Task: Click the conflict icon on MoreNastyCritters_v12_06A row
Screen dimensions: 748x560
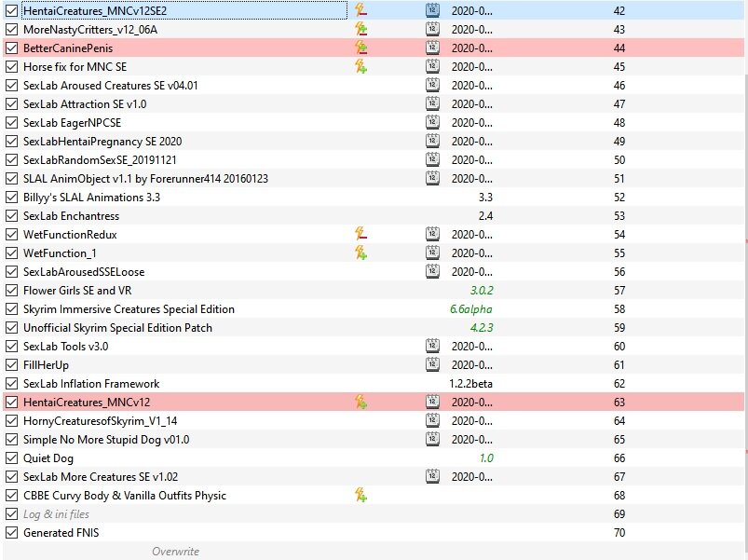Action: click(360, 29)
